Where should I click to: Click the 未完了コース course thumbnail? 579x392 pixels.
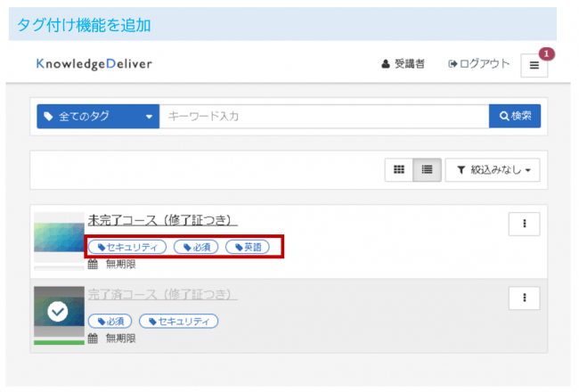coord(59,237)
